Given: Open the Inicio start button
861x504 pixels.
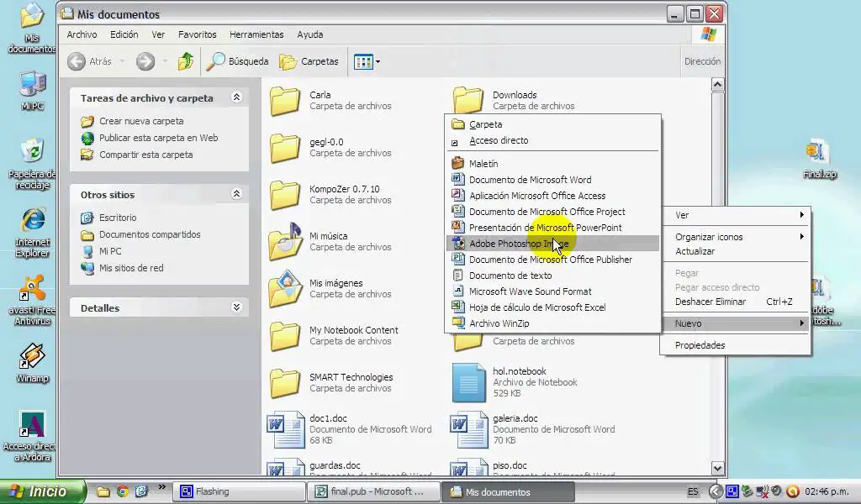Looking at the screenshot, I should click(x=43, y=491).
